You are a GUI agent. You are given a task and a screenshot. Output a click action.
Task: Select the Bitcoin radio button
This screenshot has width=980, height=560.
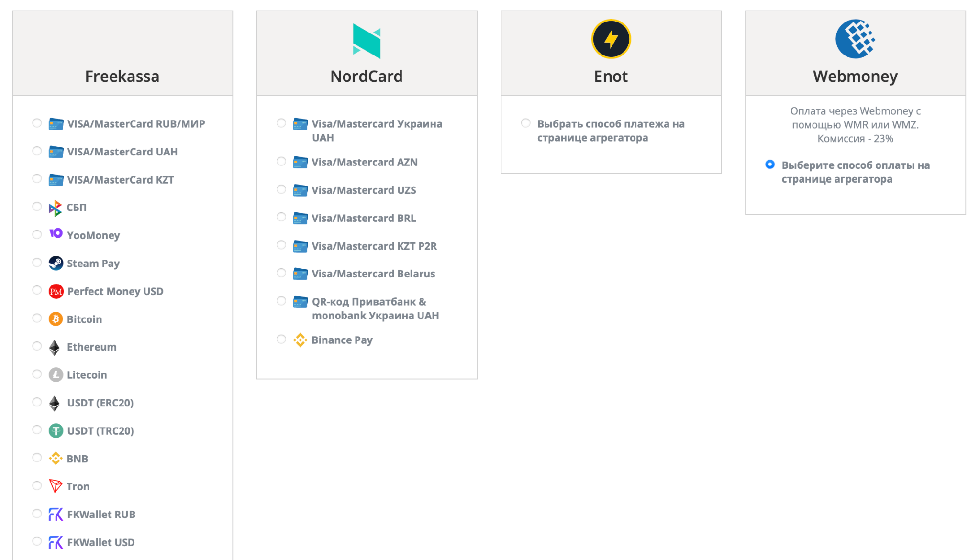point(37,318)
